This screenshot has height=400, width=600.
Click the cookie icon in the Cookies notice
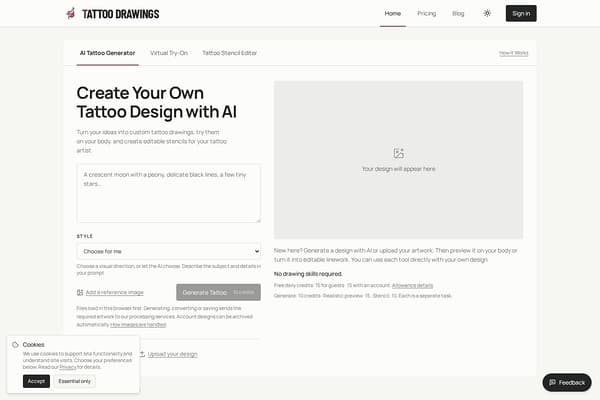pyautogui.click(x=15, y=344)
